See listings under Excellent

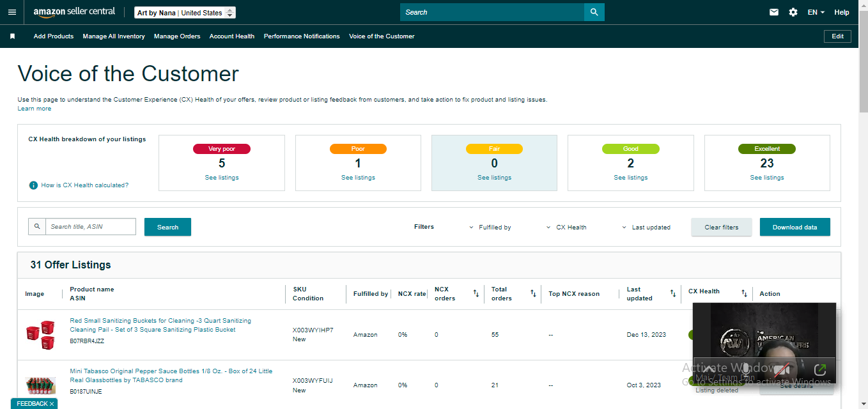[x=767, y=178]
